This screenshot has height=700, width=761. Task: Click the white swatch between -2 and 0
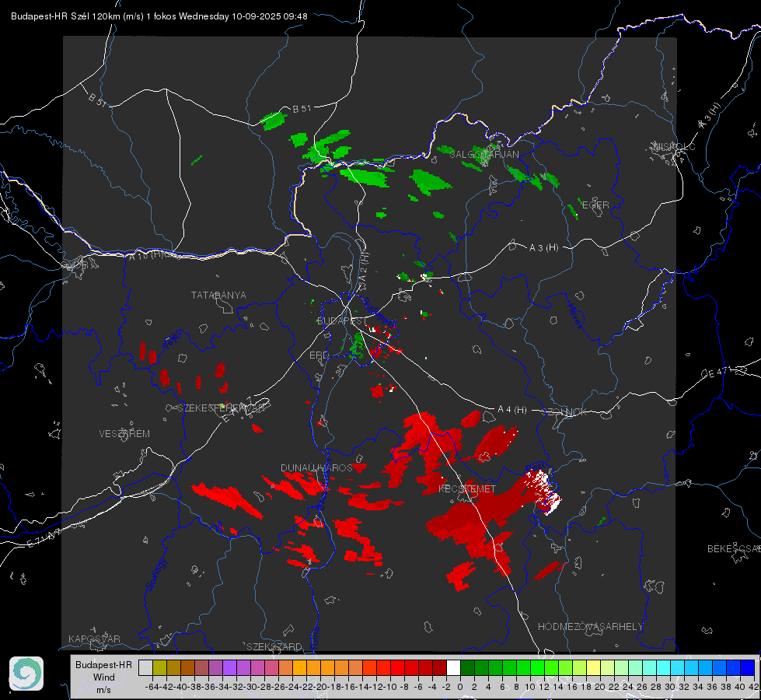pyautogui.click(x=453, y=668)
